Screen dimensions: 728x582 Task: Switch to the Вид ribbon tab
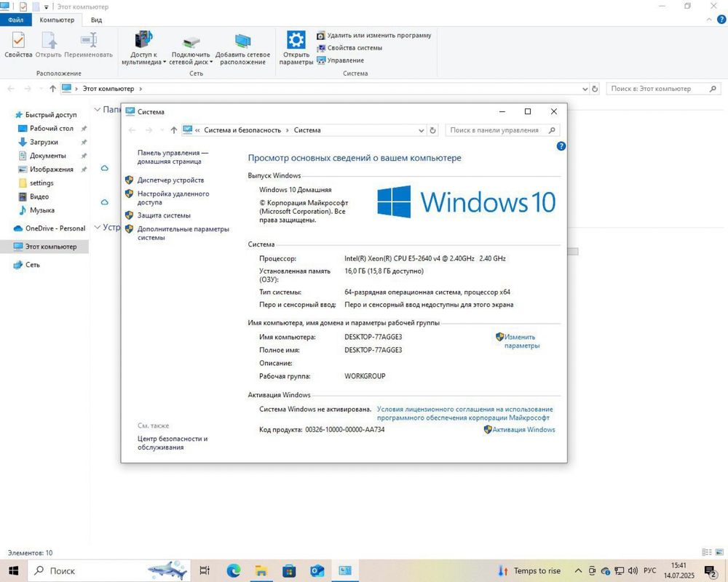96,20
